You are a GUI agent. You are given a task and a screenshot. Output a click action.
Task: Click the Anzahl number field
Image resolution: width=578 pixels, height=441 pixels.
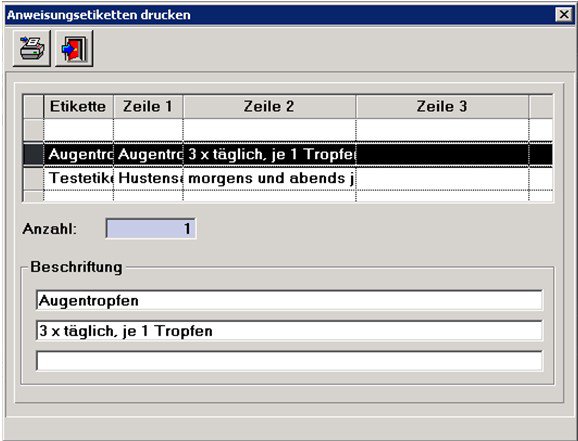coord(151,229)
